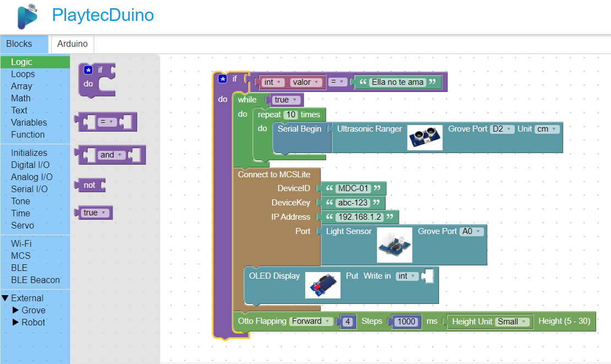Open the Unit cm dropdown

tap(547, 129)
